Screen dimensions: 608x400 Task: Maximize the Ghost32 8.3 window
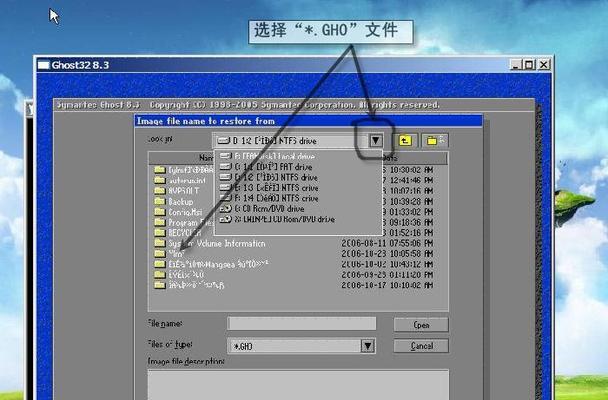pos(529,65)
